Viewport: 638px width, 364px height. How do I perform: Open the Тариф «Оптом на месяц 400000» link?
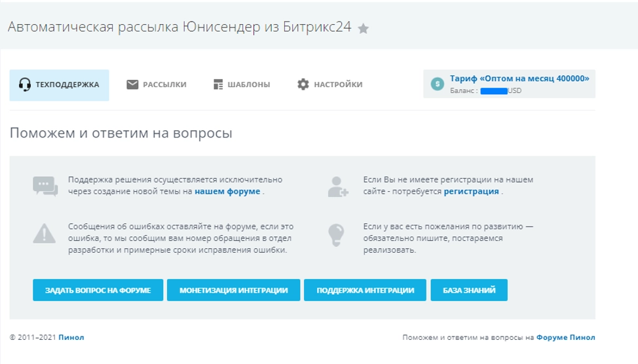click(x=519, y=79)
